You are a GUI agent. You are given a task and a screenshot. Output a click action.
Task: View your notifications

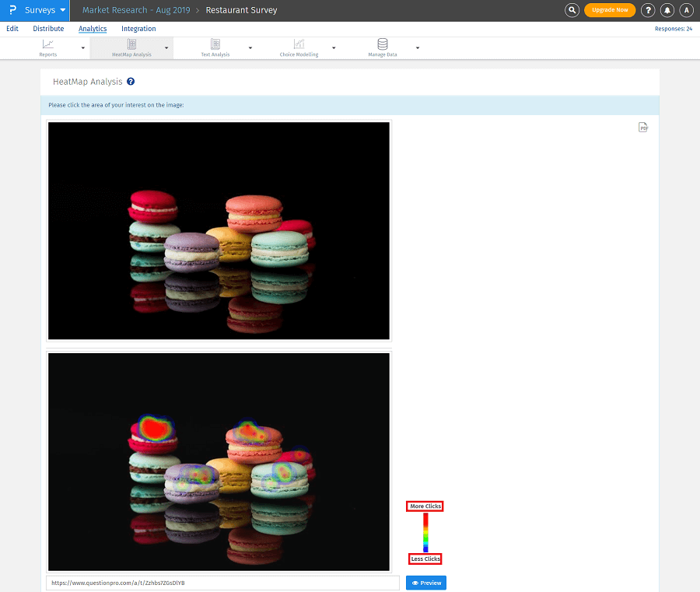pyautogui.click(x=667, y=10)
